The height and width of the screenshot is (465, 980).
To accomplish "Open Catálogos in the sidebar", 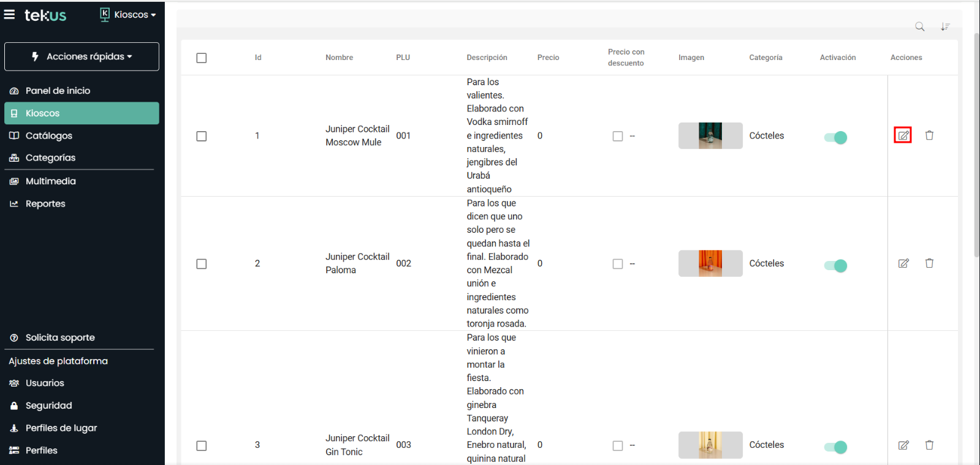I will 48,135.
